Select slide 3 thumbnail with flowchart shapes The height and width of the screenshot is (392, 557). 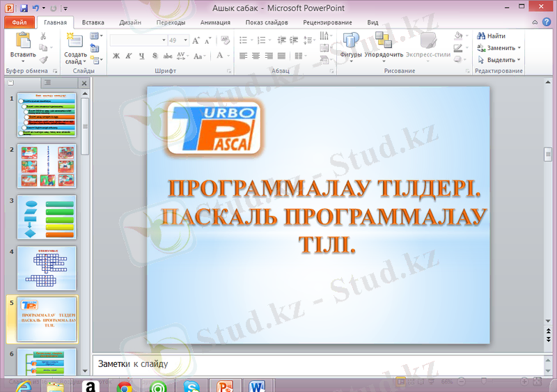tap(47, 217)
